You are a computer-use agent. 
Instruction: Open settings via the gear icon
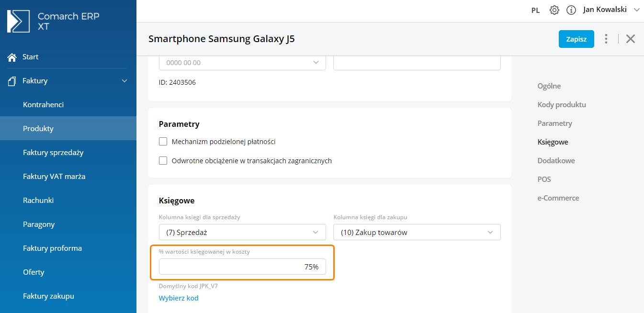(x=554, y=10)
